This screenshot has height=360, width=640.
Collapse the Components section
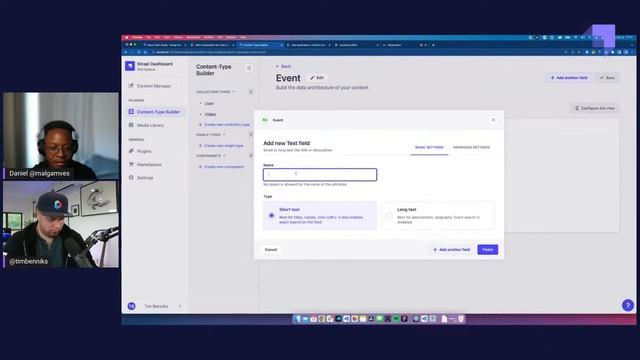click(211, 156)
